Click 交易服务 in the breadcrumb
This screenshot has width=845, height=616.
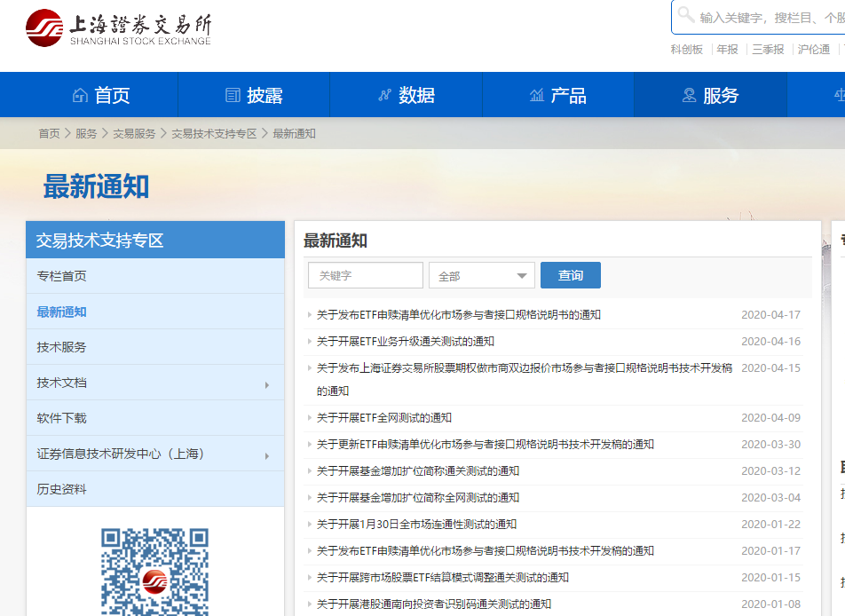[x=134, y=134]
